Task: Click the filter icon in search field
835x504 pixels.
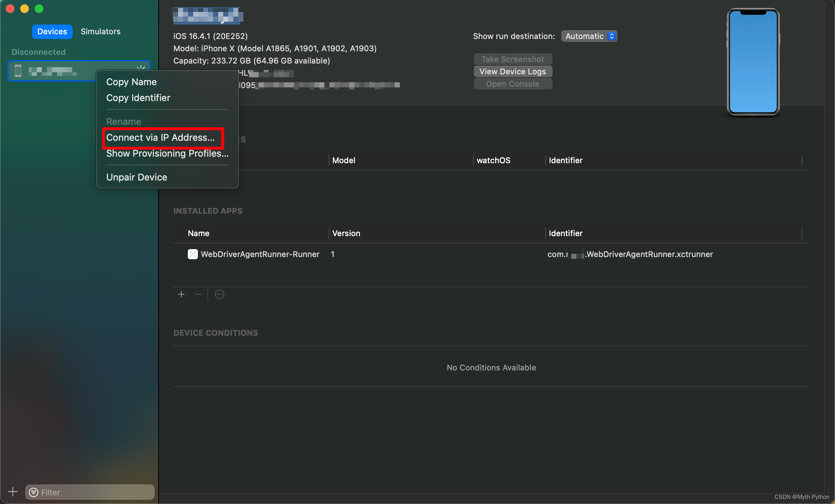Action: [x=34, y=492]
